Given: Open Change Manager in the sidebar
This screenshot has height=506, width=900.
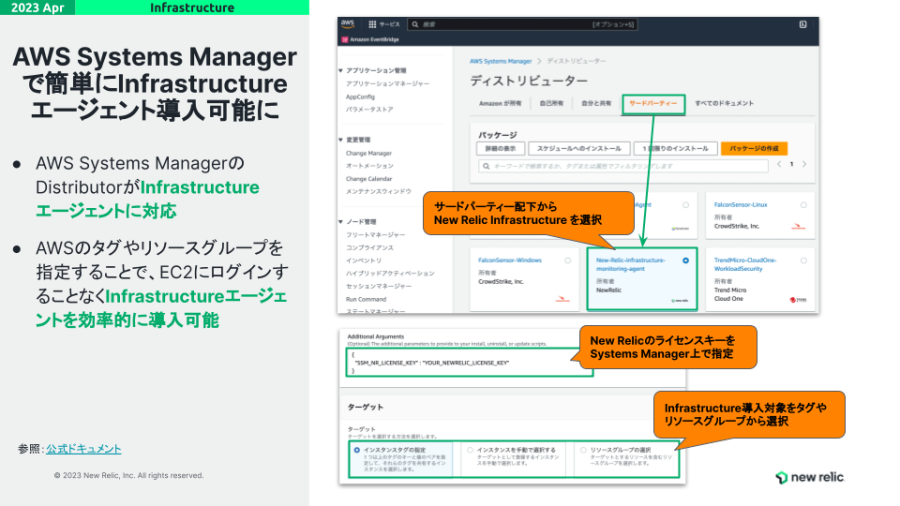Looking at the screenshot, I should pyautogui.click(x=368, y=154).
